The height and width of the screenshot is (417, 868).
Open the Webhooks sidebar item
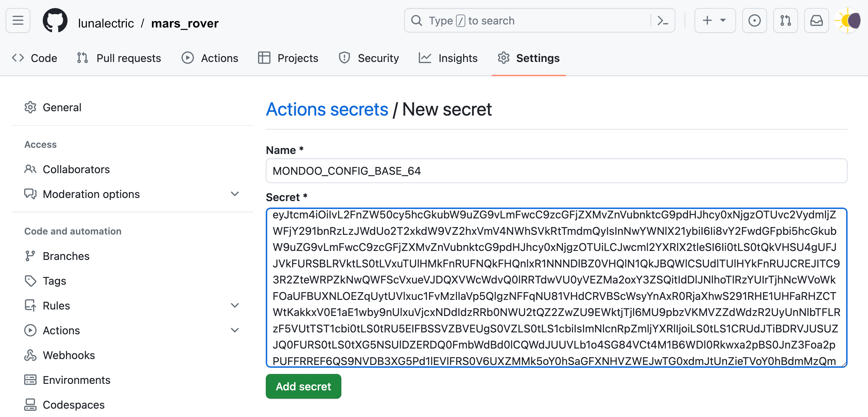pos(68,355)
